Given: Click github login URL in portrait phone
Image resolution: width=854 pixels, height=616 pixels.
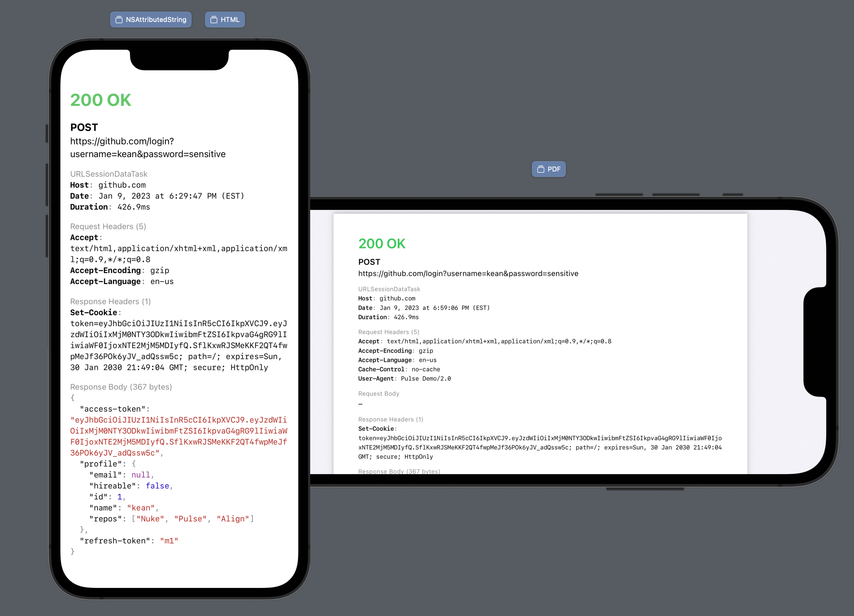Looking at the screenshot, I should (148, 148).
